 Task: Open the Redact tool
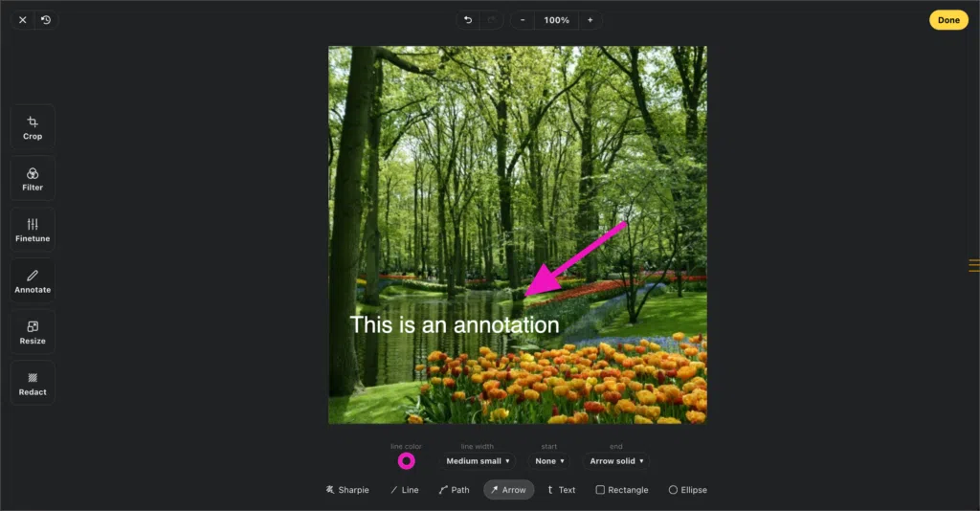coord(33,384)
